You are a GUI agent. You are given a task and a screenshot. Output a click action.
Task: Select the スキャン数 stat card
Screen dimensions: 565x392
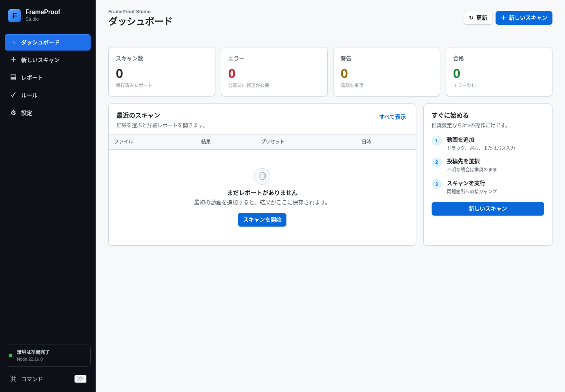click(162, 72)
